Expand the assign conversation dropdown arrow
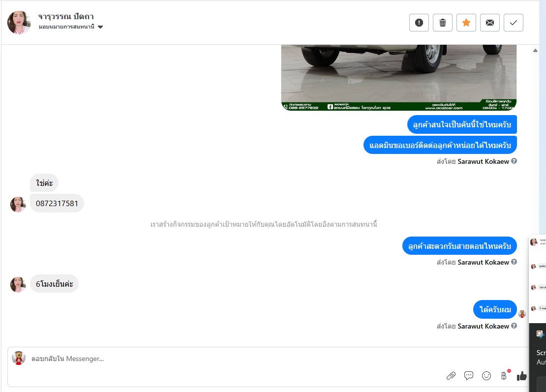The height and width of the screenshot is (392, 546). [x=100, y=27]
